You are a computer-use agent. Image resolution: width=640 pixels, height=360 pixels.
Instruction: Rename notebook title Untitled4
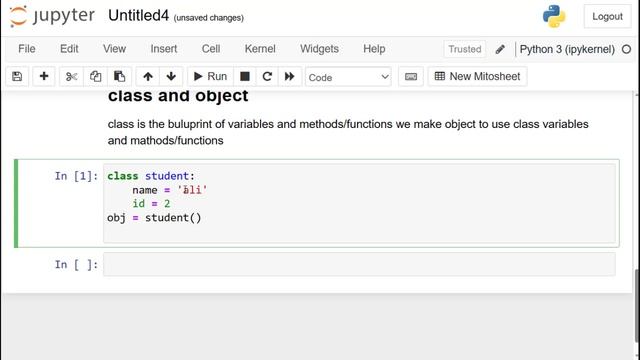pos(138,16)
